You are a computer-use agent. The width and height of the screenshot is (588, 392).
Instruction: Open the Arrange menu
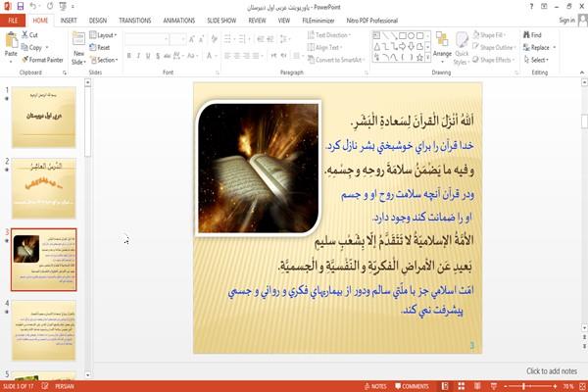click(442, 45)
